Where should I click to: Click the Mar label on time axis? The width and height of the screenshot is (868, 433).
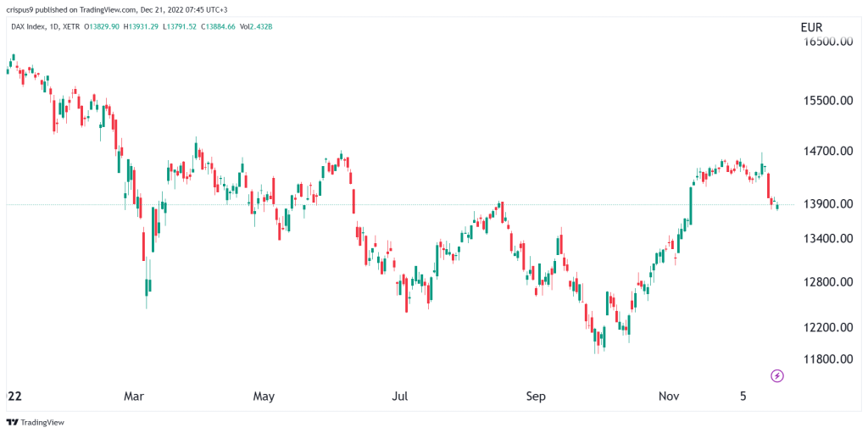tap(134, 396)
